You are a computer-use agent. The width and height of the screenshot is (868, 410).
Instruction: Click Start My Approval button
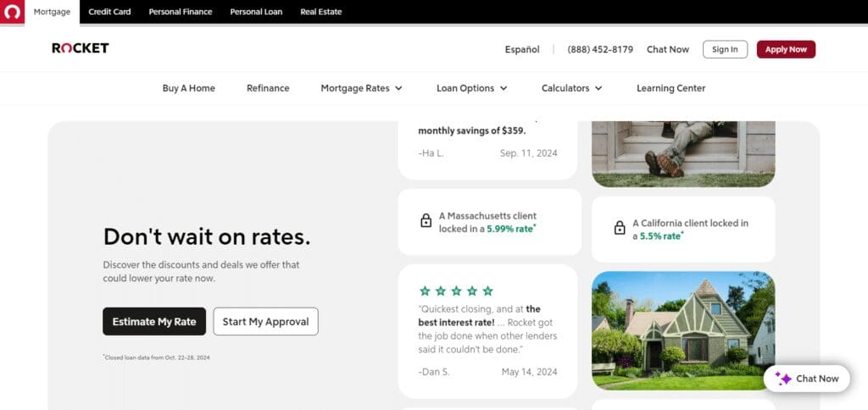(x=265, y=321)
